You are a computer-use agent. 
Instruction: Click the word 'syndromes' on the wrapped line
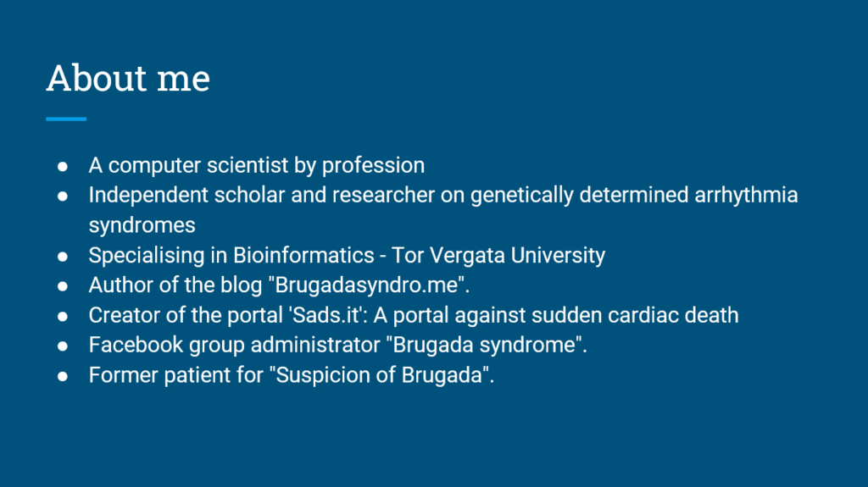142,226
